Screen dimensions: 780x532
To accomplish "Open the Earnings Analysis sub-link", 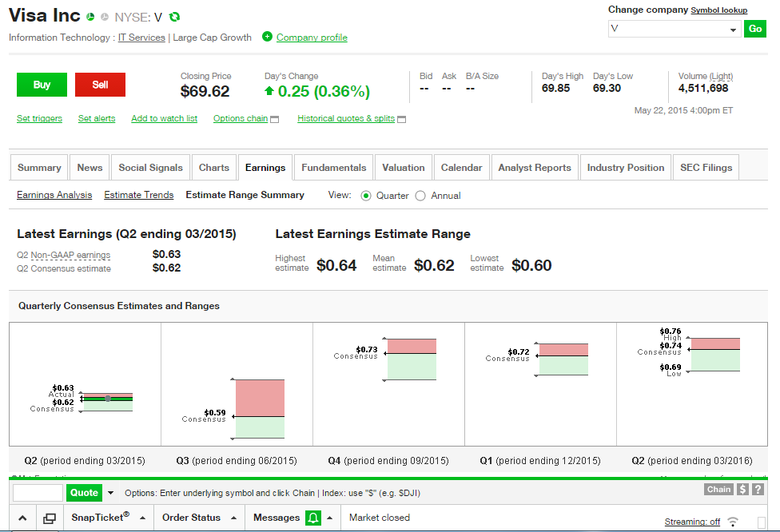I will pyautogui.click(x=54, y=195).
